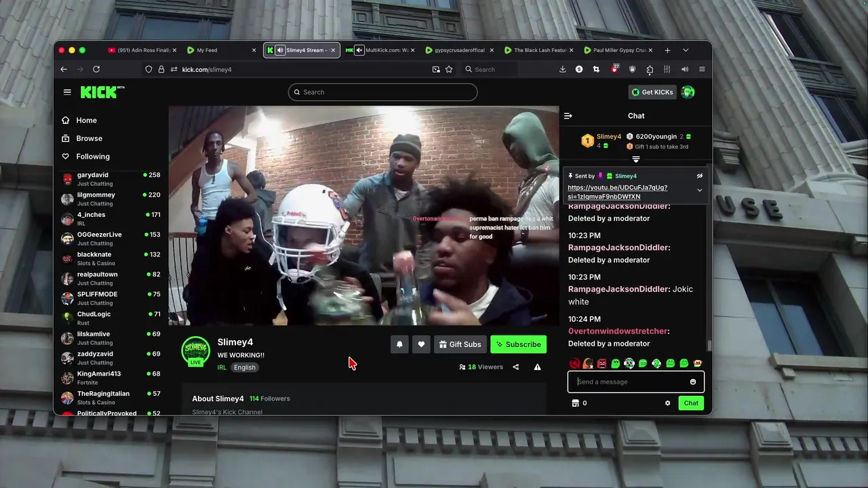The height and width of the screenshot is (488, 868).
Task: Go back in browser history
Action: (x=64, y=69)
